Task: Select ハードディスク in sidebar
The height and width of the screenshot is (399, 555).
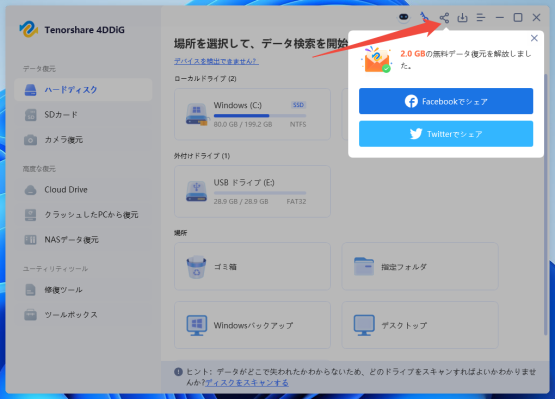Action: coord(83,90)
